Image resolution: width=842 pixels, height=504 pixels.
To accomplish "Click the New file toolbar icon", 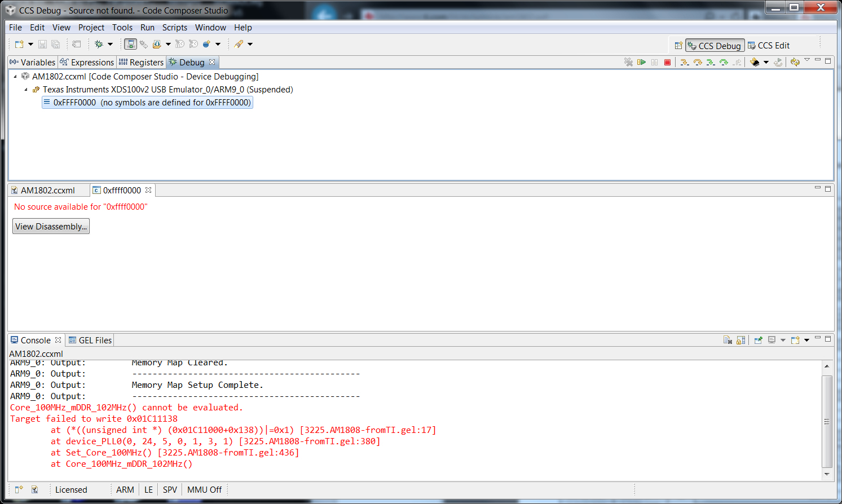I will click(19, 44).
